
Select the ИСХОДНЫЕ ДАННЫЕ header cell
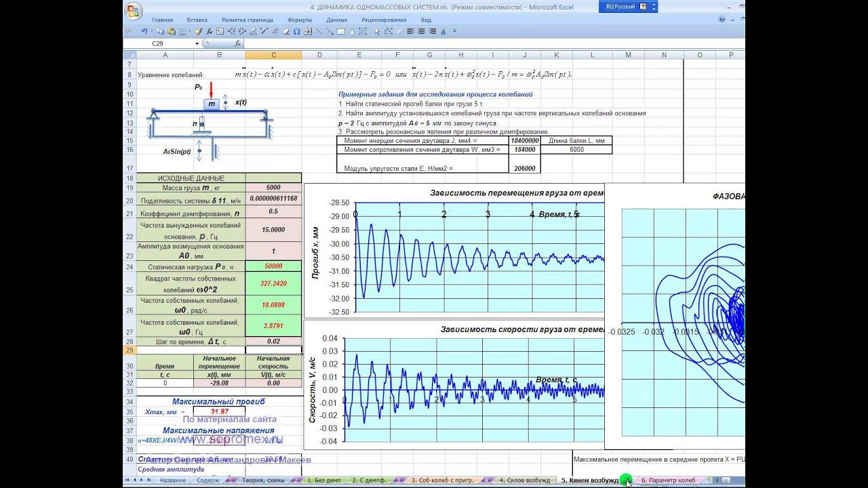191,178
